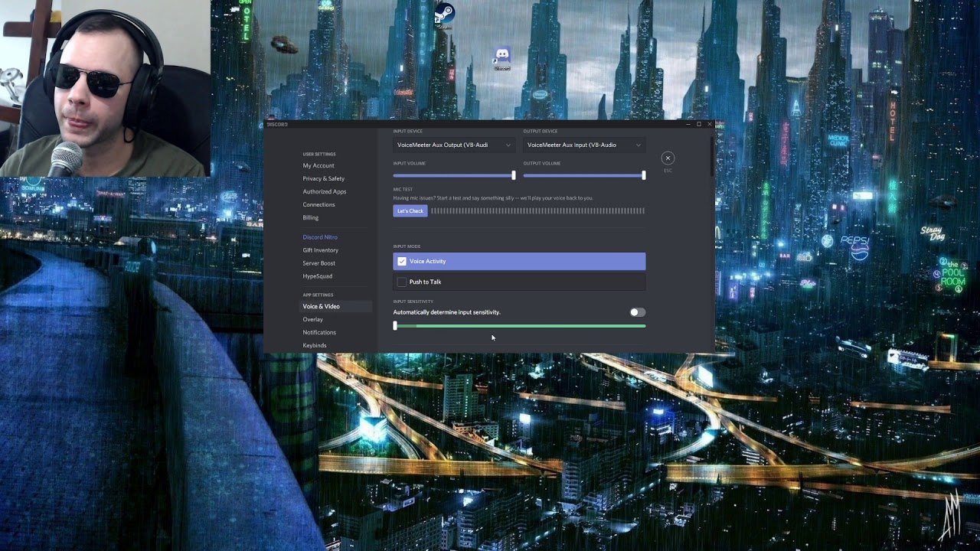
Task: Open the Steam desktop shortcut icon
Action: [444, 14]
